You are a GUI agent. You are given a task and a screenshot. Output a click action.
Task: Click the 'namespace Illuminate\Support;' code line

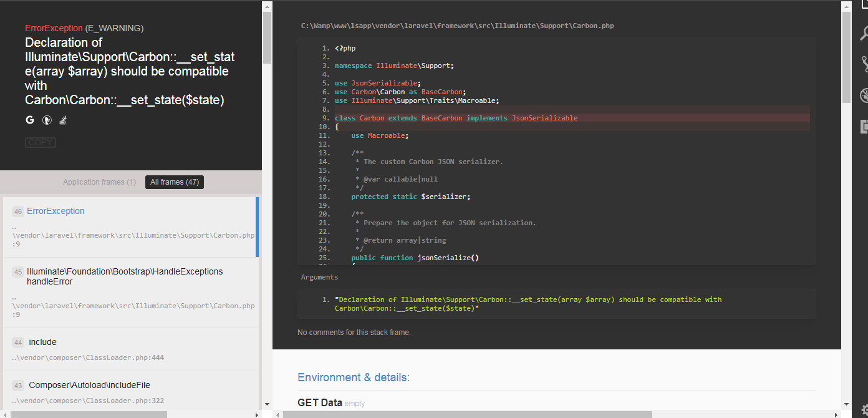(x=394, y=66)
